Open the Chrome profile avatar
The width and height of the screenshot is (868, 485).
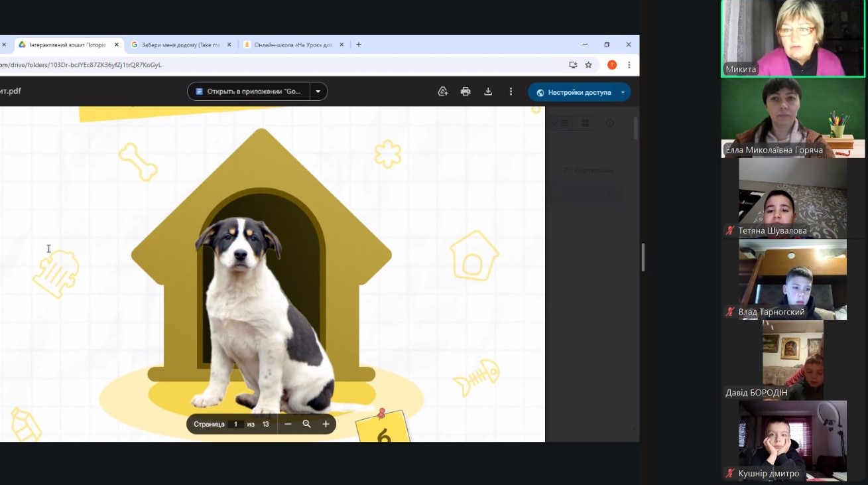click(612, 65)
